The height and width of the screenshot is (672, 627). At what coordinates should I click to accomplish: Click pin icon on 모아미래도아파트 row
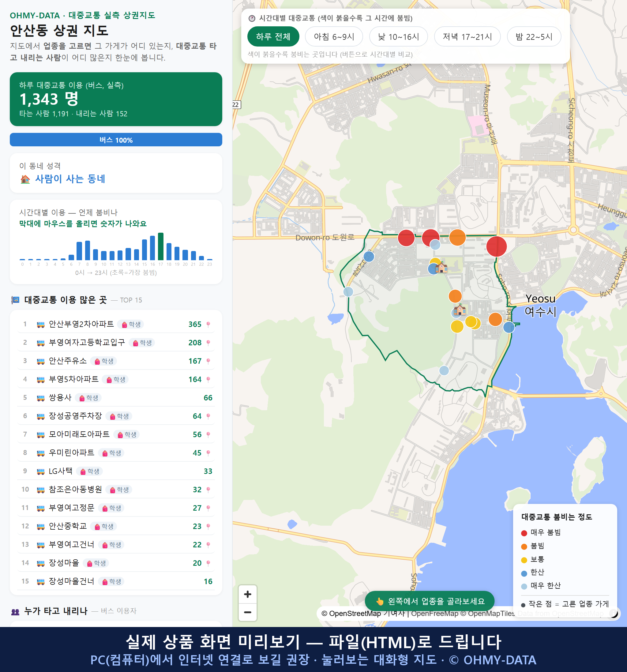click(208, 435)
